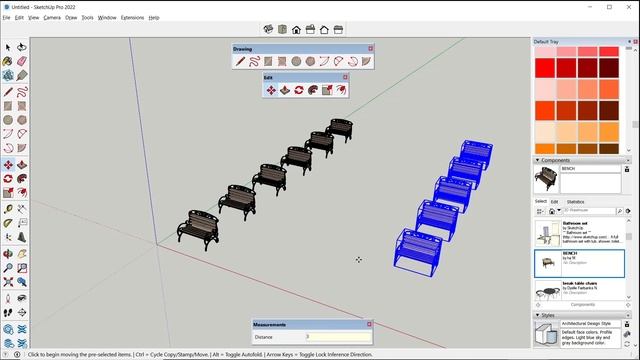Image resolution: width=640 pixels, height=360 pixels.
Task: Click the 3D Warehouse search field
Action: tap(589, 211)
